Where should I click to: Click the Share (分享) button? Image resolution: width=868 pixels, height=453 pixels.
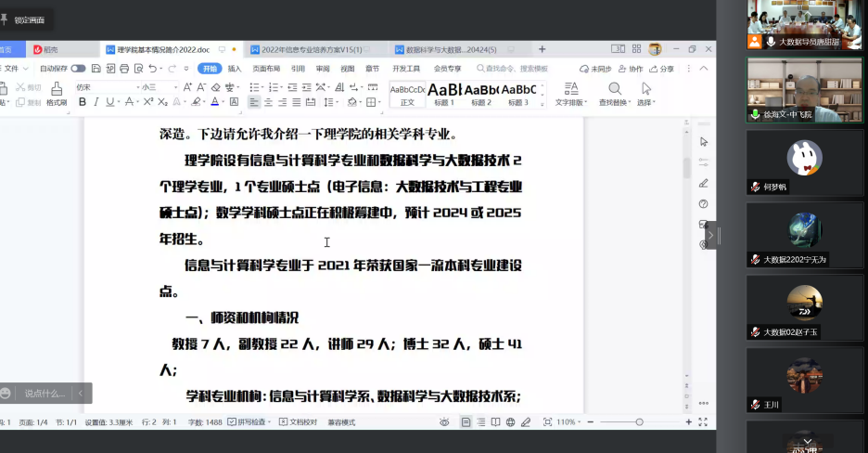click(x=662, y=69)
